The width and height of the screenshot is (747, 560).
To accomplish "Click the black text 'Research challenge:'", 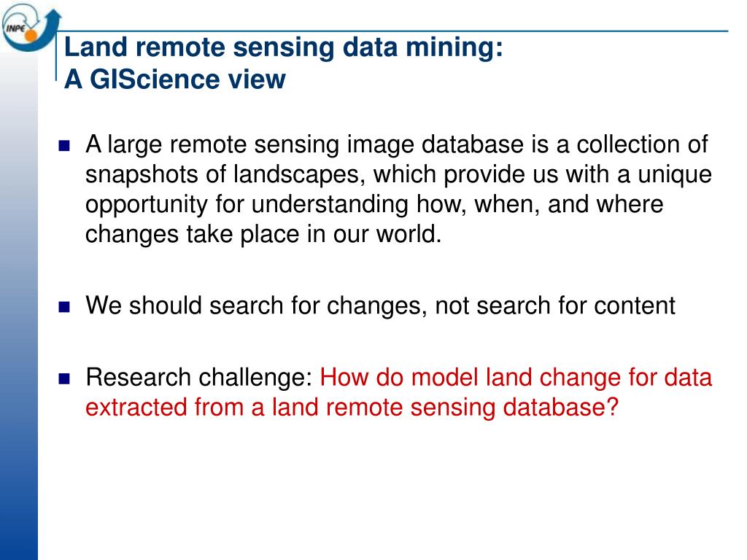I will coord(199,378).
